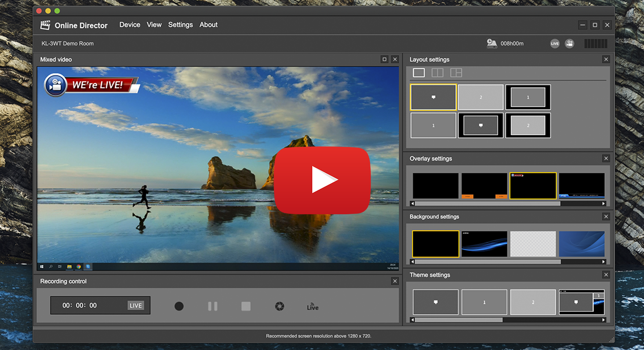This screenshot has width=644, height=350.
Task: Click the Overlay settings horizontal scrollbar
Action: (488, 204)
